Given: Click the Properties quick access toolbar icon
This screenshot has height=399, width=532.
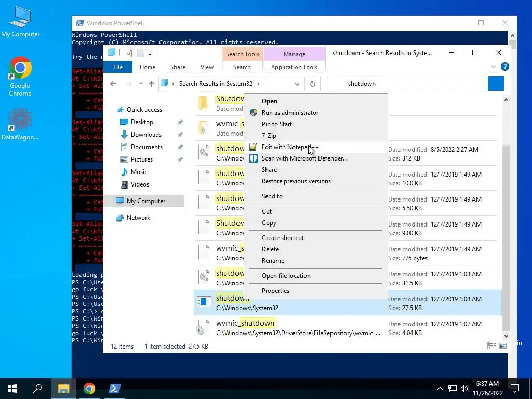Looking at the screenshot, I should [x=129, y=53].
